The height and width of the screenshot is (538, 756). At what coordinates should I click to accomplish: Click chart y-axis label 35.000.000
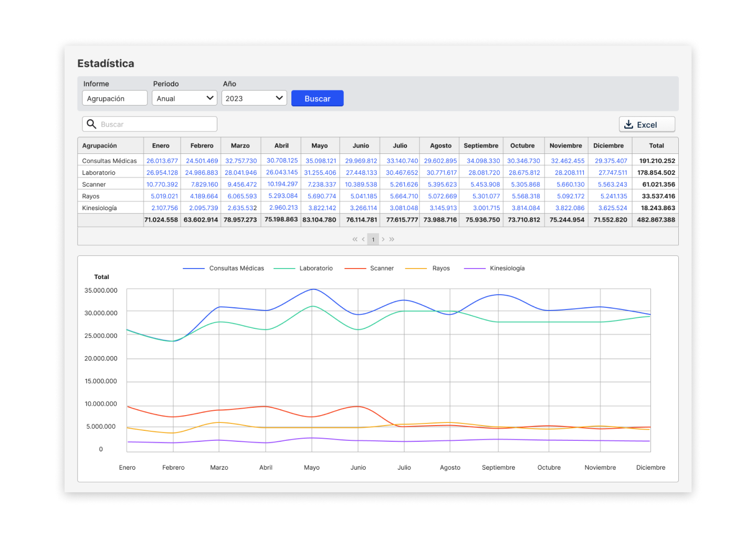[x=101, y=291]
